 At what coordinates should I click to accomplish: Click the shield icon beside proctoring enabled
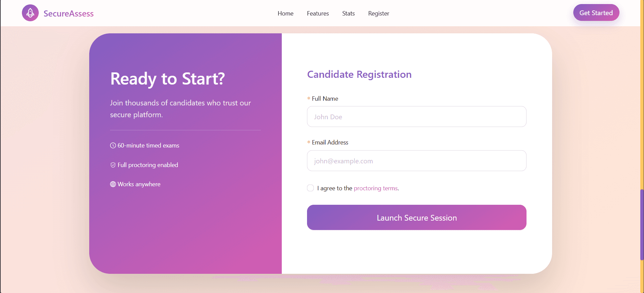[113, 165]
